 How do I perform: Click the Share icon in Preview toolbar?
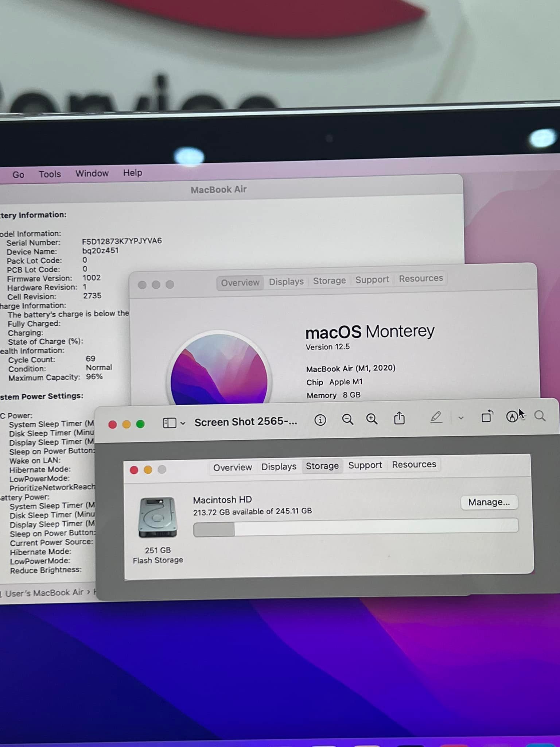(x=399, y=418)
